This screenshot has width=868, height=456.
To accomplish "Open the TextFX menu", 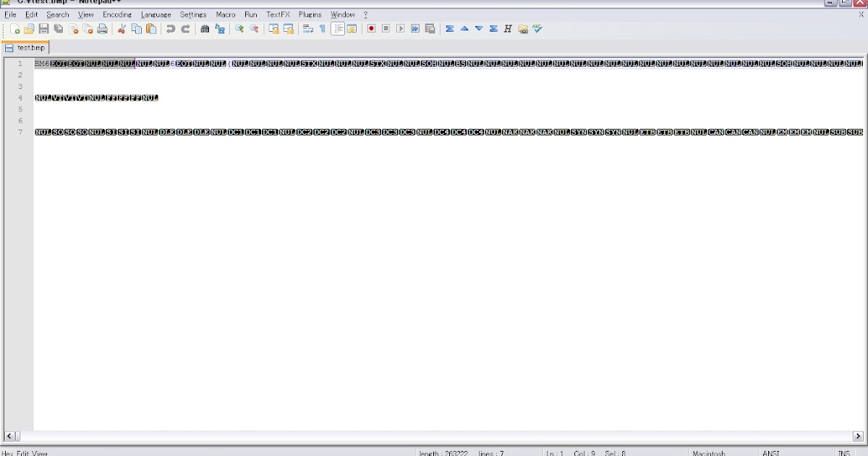I will [x=278, y=14].
